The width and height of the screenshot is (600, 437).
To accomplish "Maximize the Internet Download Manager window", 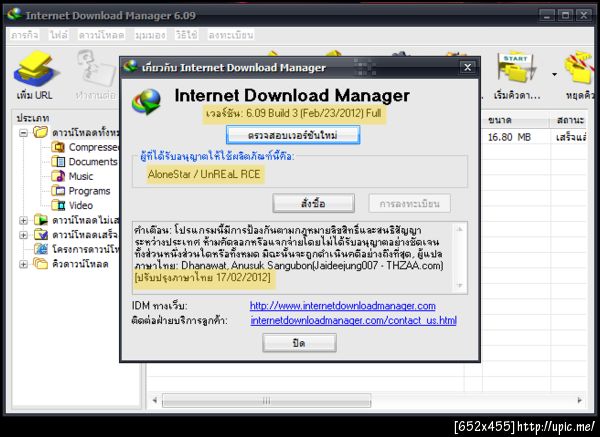I will point(565,15).
